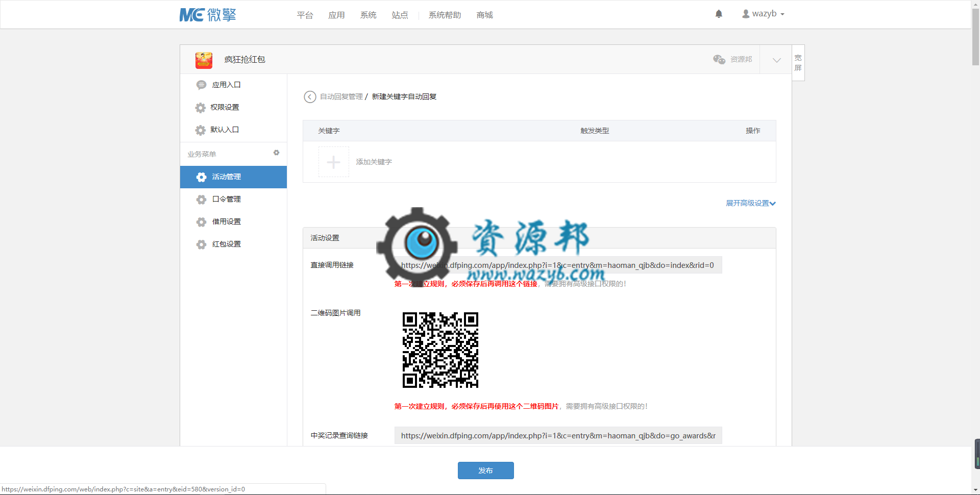Click the small gear beside 业务菜单

click(276, 153)
